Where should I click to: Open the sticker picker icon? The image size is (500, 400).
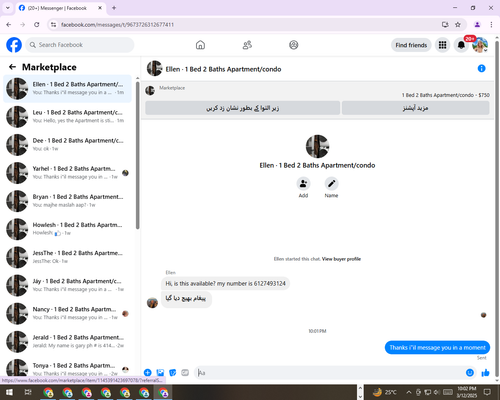click(x=173, y=373)
